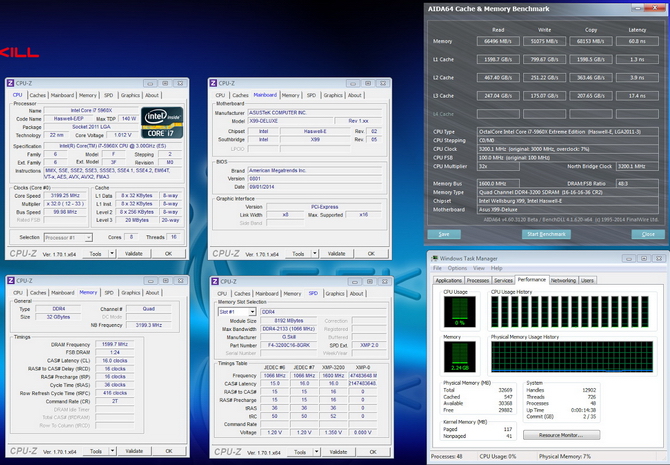Select Graphics tab in CPU-Z Memory window
The image size is (670, 465).
pos(131,293)
